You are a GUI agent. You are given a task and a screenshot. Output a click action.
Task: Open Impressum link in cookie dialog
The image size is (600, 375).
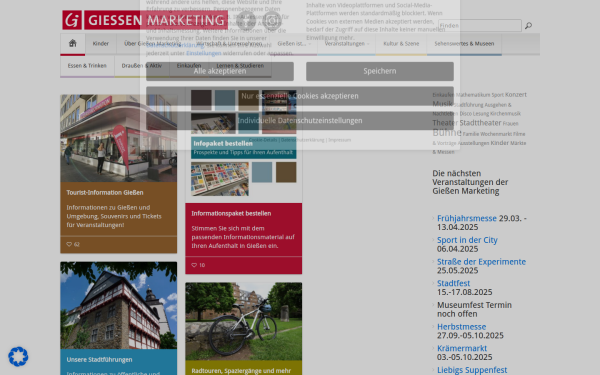click(339, 140)
